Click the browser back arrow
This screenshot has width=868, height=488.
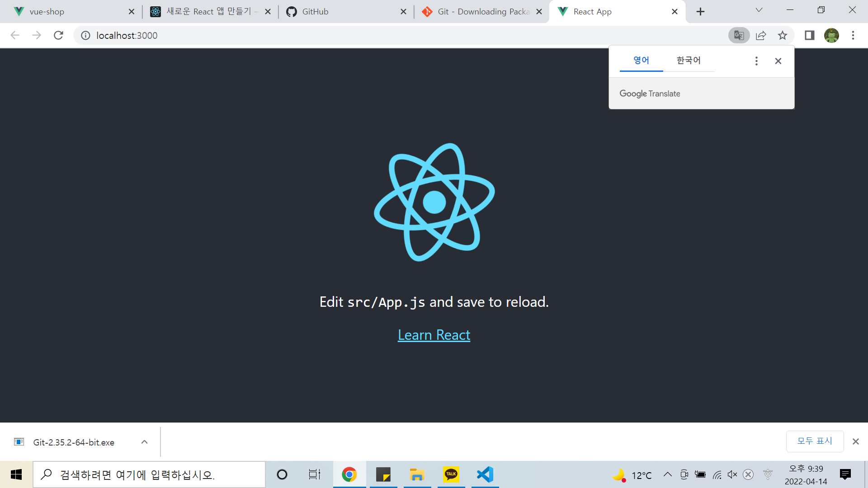click(15, 35)
